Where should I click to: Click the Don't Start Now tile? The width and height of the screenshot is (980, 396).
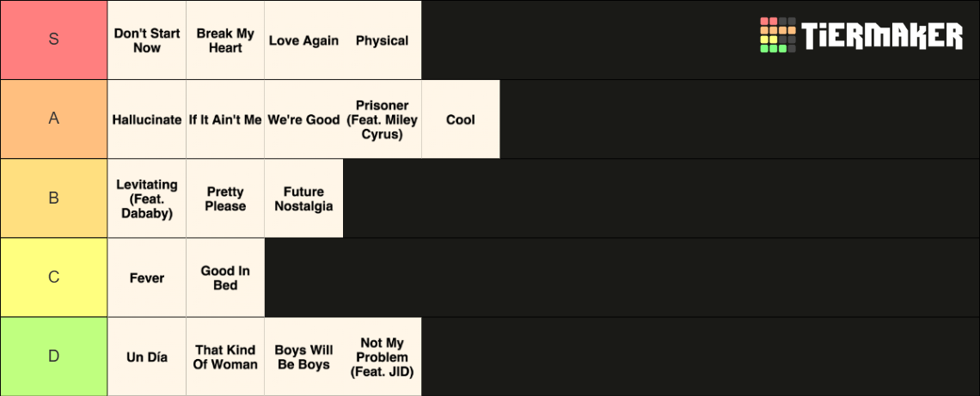click(147, 40)
